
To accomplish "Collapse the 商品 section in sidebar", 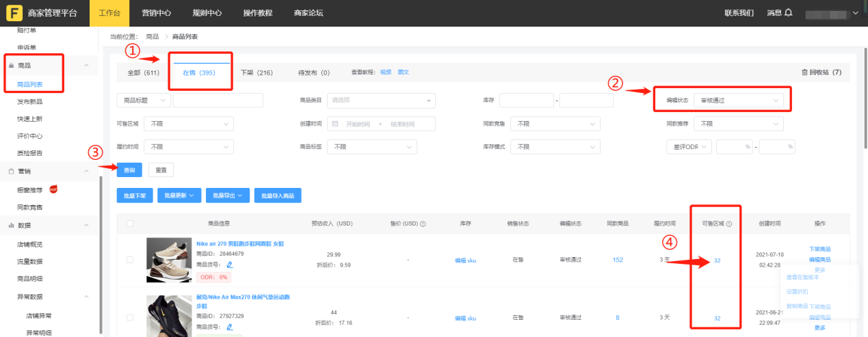I will (86, 66).
